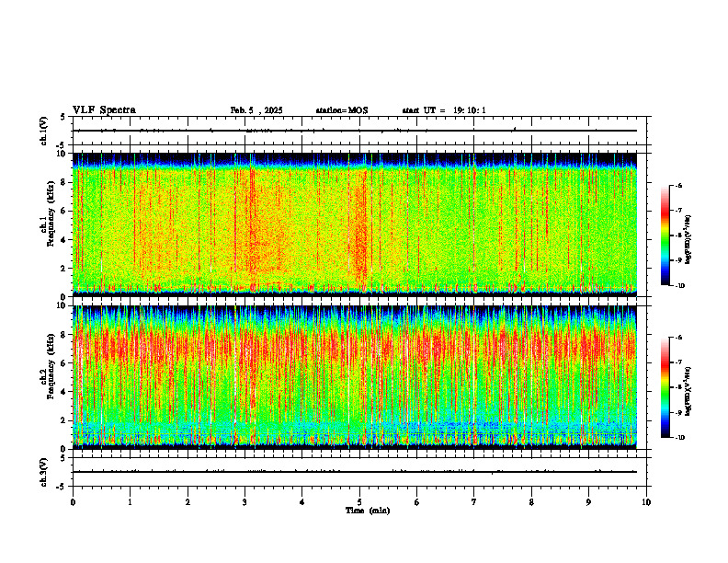The width and height of the screenshot is (728, 563).
Task: Click the time axis tick label "10"
Action: click(646, 502)
